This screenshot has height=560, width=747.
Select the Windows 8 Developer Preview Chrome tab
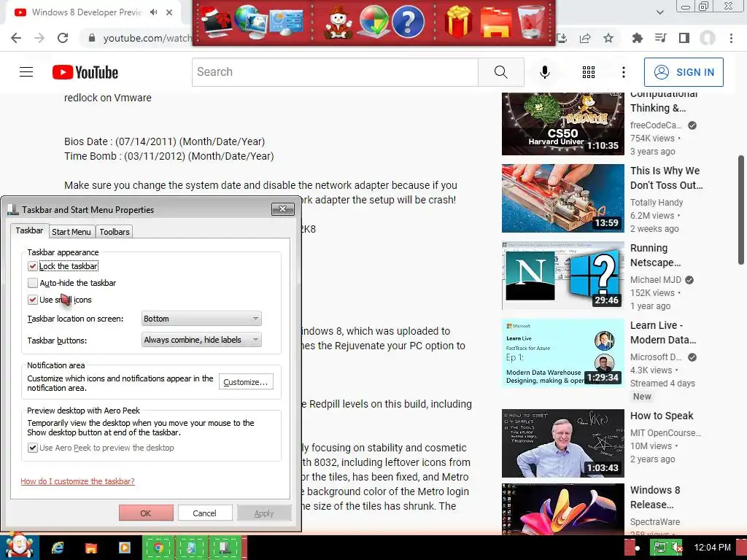86,12
